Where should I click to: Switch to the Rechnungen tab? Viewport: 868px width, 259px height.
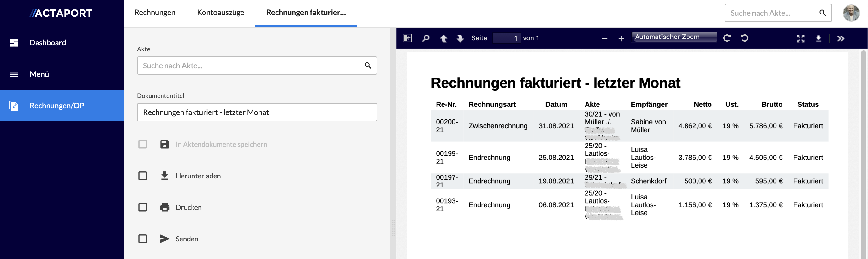155,12
